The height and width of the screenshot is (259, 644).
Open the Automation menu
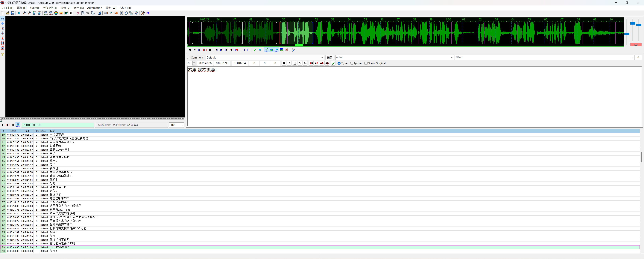[95, 8]
